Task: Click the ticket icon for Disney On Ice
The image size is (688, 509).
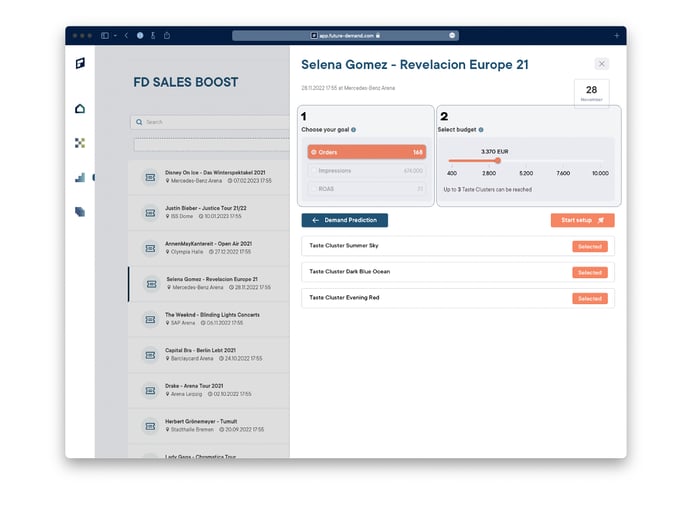Action: click(x=150, y=177)
